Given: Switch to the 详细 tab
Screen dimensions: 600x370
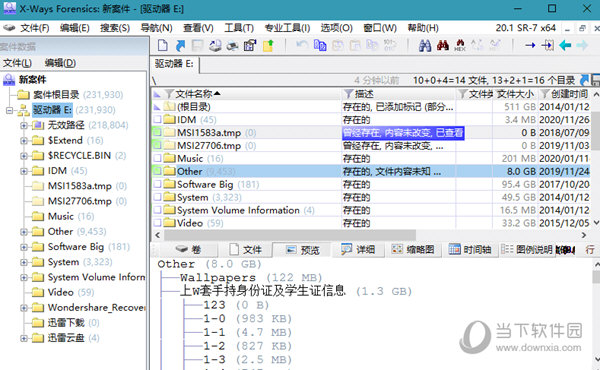Looking at the screenshot, I should click(358, 250).
